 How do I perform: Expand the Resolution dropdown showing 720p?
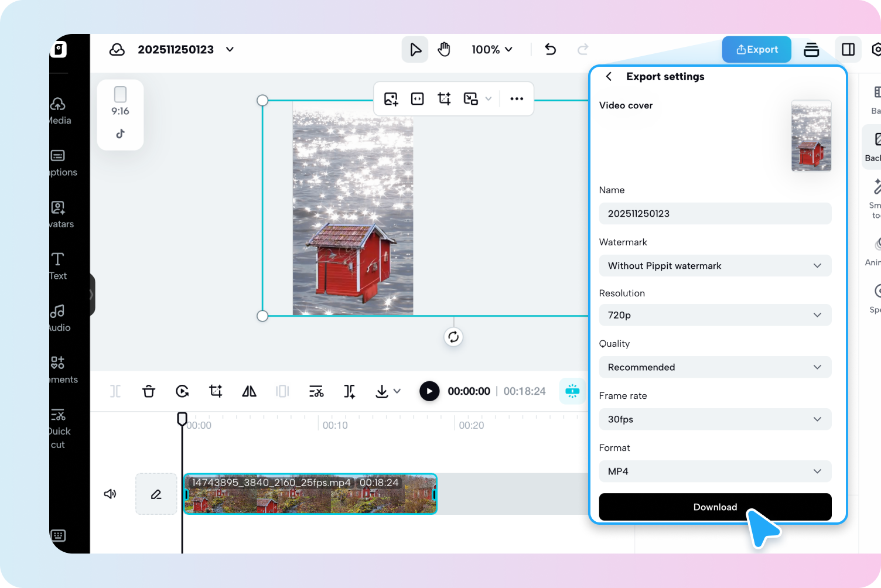pos(715,315)
